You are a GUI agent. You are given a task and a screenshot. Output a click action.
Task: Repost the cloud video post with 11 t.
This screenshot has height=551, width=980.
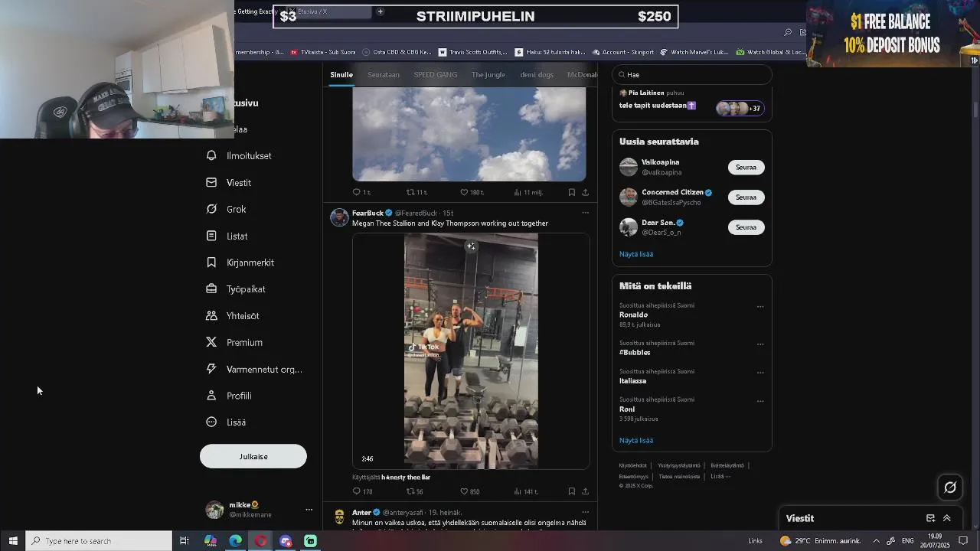coord(410,192)
